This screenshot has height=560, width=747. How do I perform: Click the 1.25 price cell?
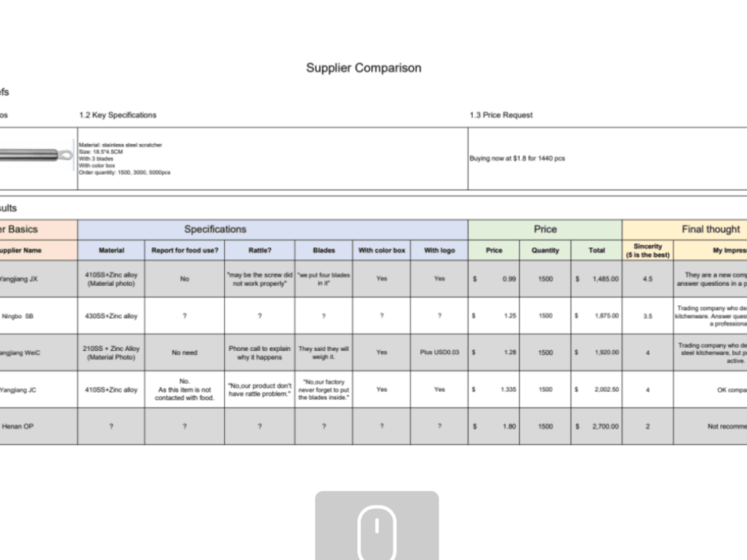(494, 316)
